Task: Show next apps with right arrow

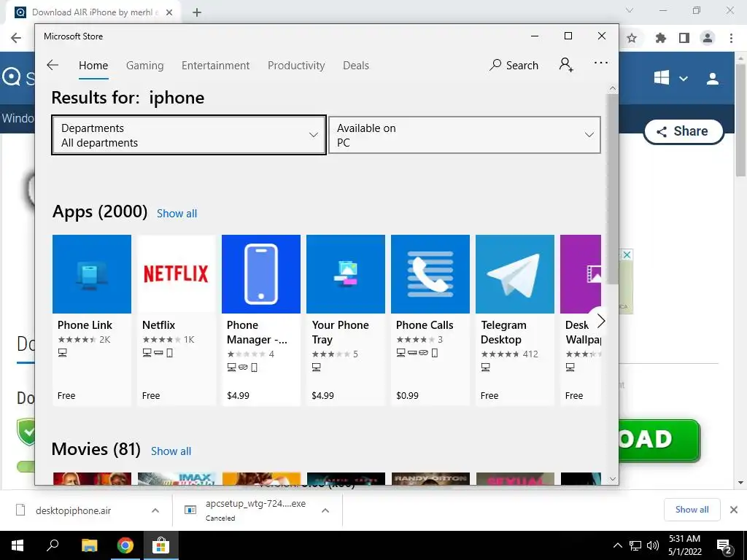Action: (x=600, y=321)
